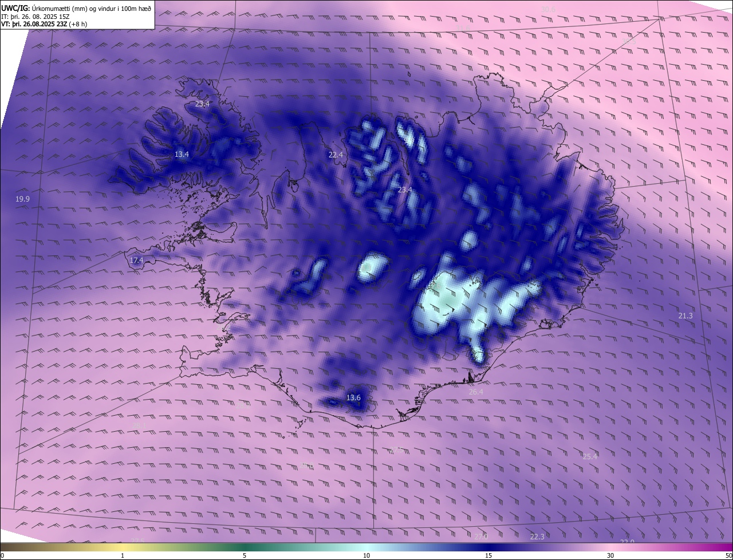733x560 pixels.
Task: Click the colour scale tick label 5
Action: [245, 555]
